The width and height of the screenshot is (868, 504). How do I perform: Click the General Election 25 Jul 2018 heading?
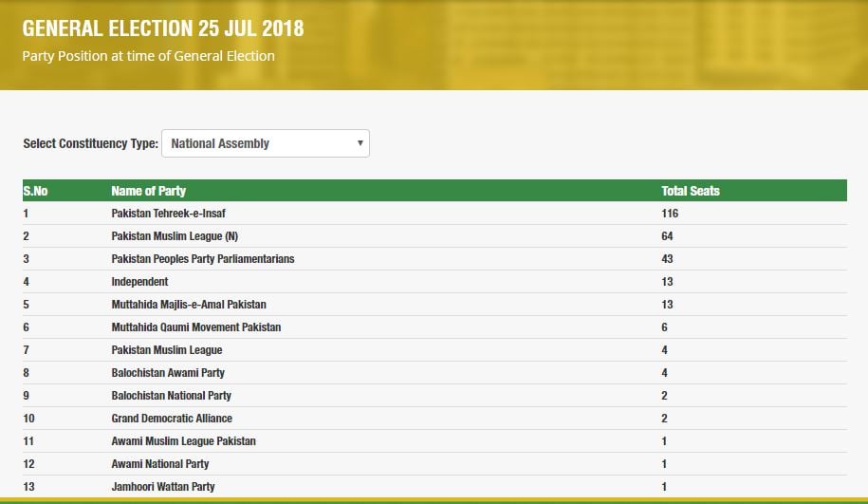[163, 28]
